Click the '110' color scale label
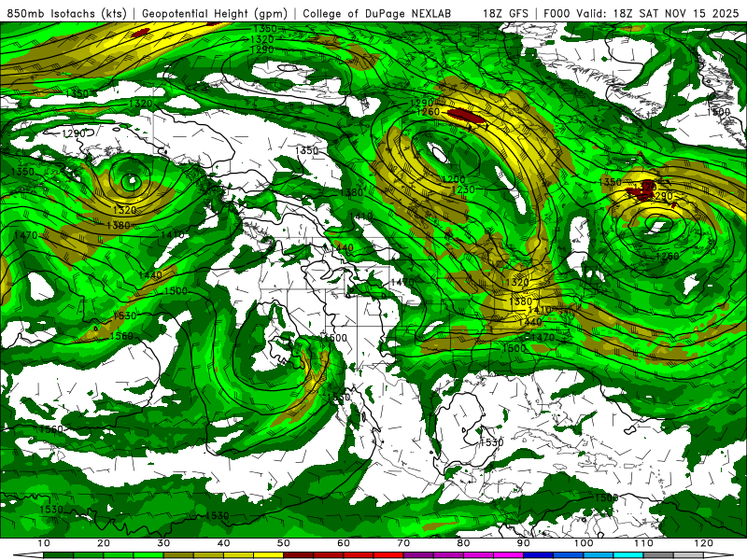The height and width of the screenshot is (560, 747). click(643, 543)
